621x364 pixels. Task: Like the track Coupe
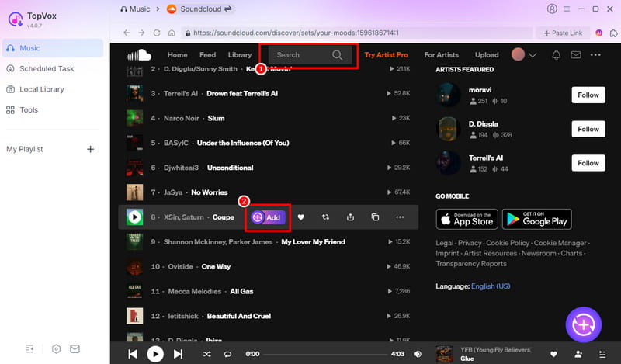pos(300,217)
